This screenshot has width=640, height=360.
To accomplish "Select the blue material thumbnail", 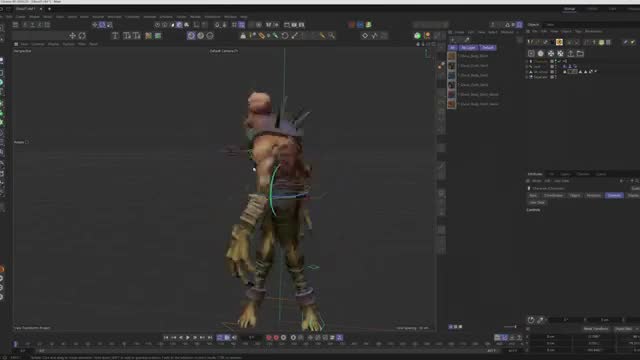I will [451, 75].
